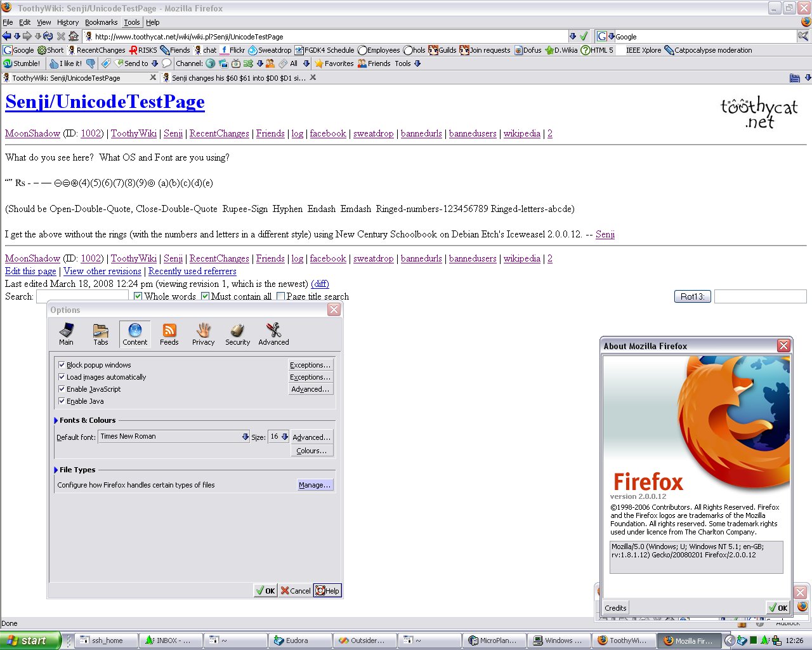Open the File menu
Screen dimensions: 812x650
pos(8,22)
